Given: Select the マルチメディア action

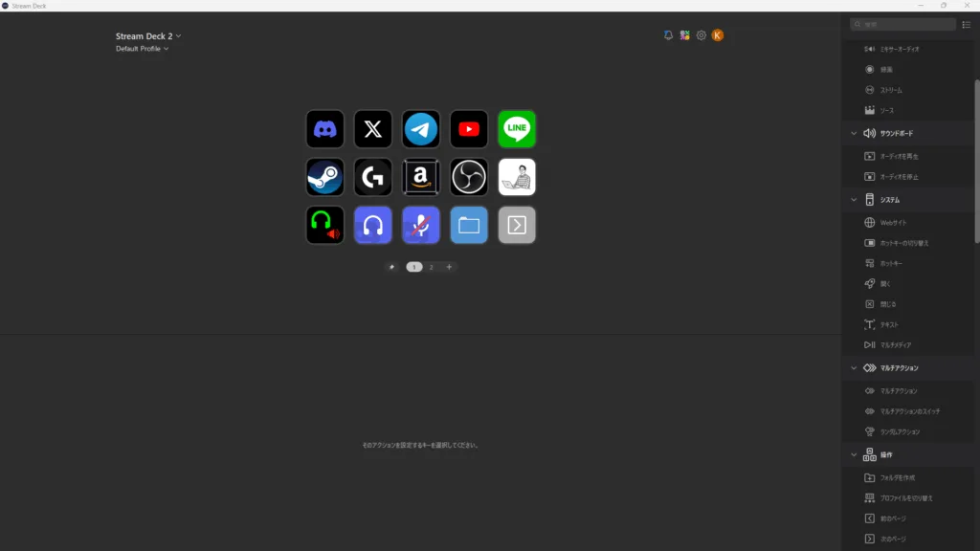Looking at the screenshot, I should pyautogui.click(x=908, y=344).
